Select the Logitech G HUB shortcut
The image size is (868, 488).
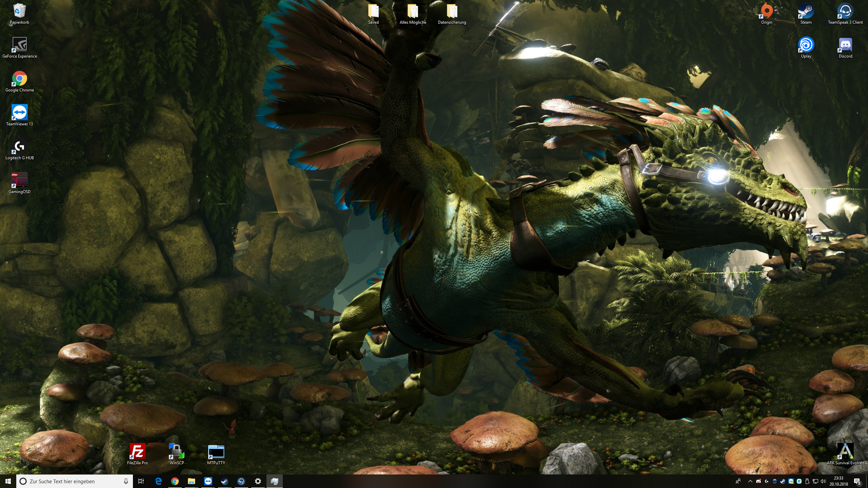[x=20, y=147]
